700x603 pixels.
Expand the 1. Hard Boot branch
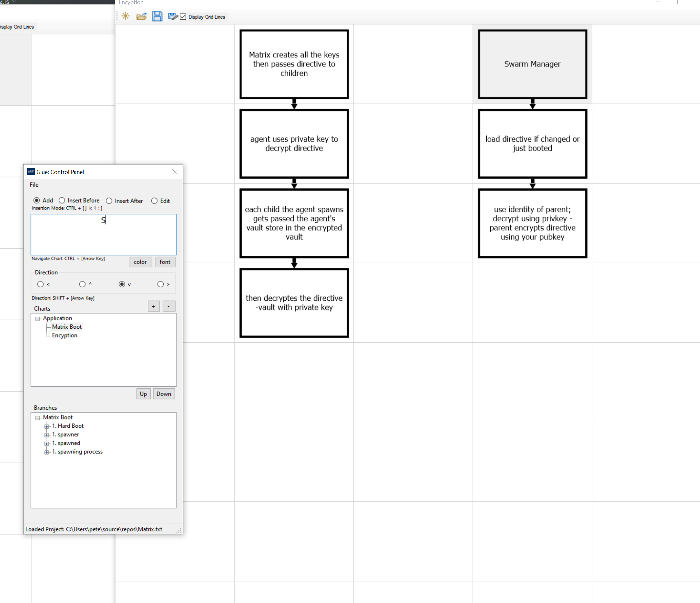pos(47,426)
